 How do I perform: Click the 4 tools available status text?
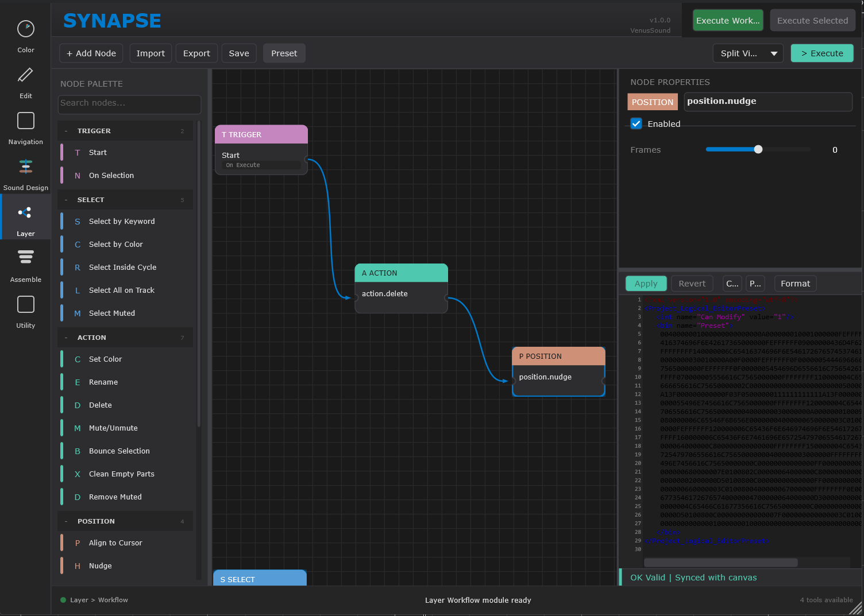(x=826, y=600)
